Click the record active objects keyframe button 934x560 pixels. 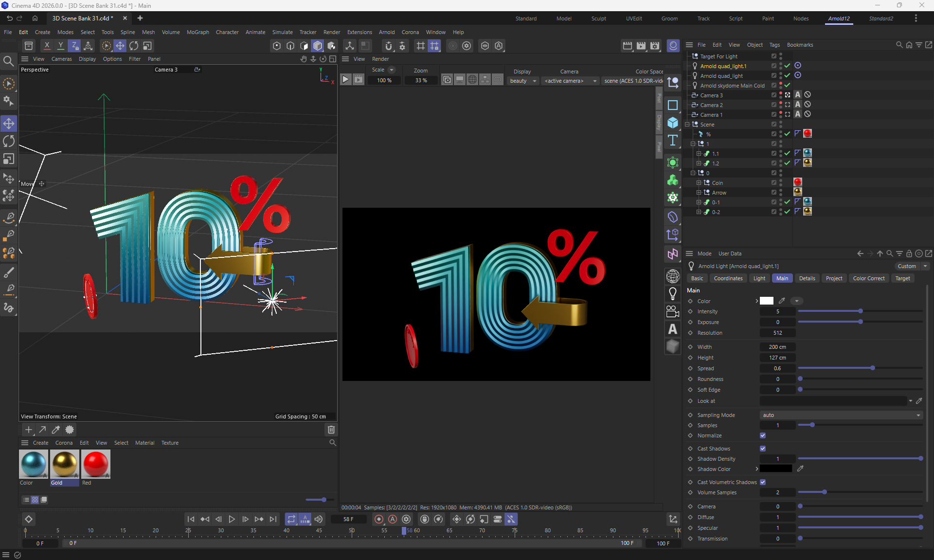point(378,519)
